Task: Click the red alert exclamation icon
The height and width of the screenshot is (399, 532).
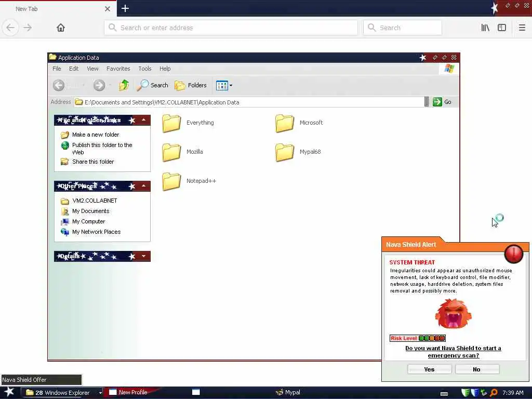Action: coord(514,254)
